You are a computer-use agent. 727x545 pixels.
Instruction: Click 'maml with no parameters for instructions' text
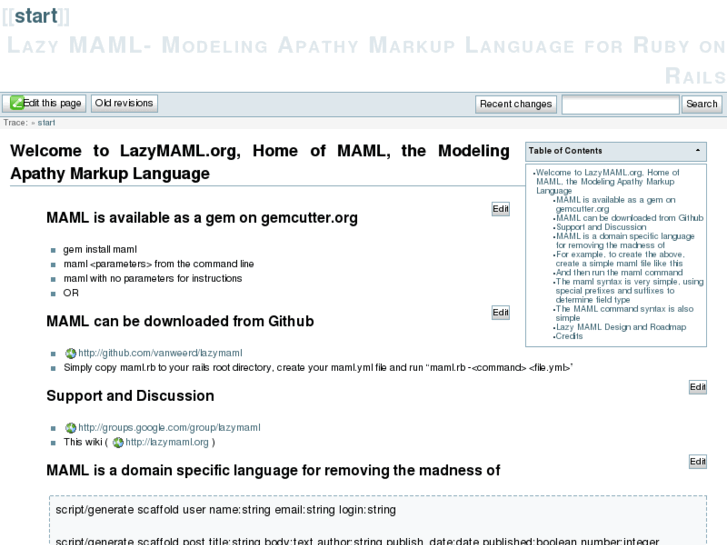tap(153, 278)
